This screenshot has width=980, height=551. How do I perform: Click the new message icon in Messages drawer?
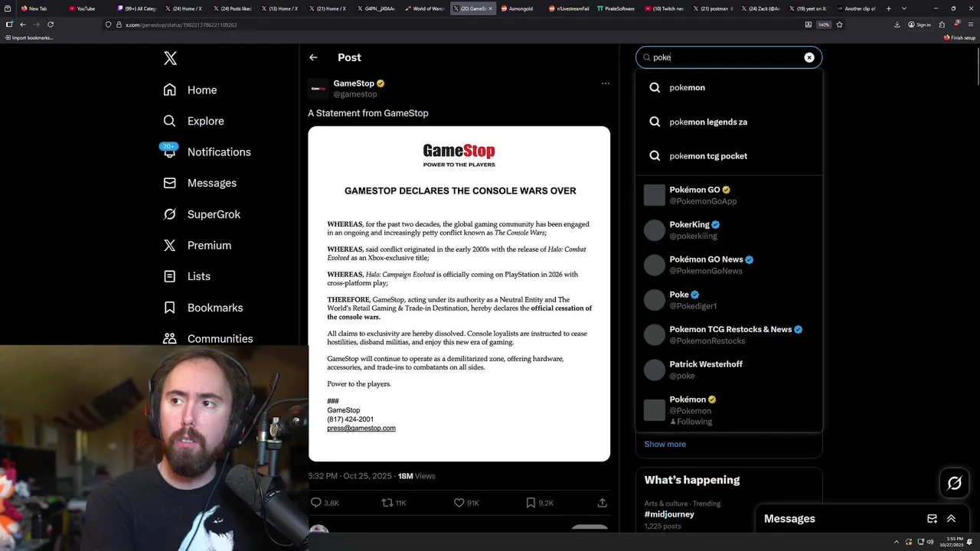point(932,518)
